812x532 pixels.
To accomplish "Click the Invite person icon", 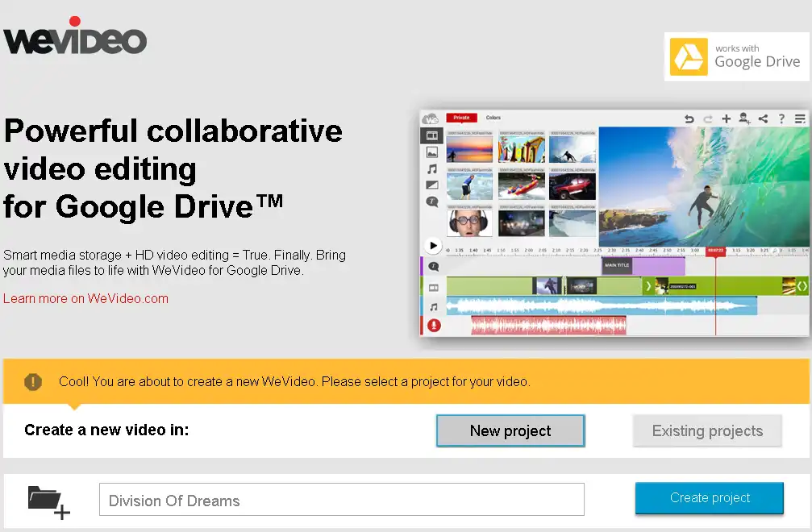I will (744, 118).
